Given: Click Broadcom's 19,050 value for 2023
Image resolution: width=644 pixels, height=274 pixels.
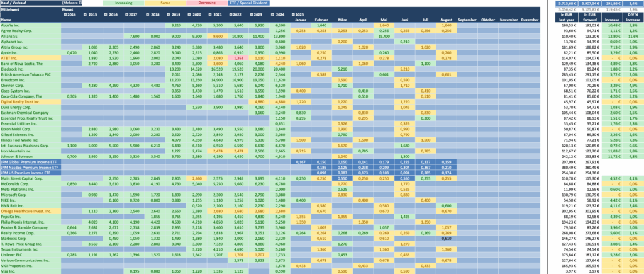Looking at the screenshot, I should 258,80.
